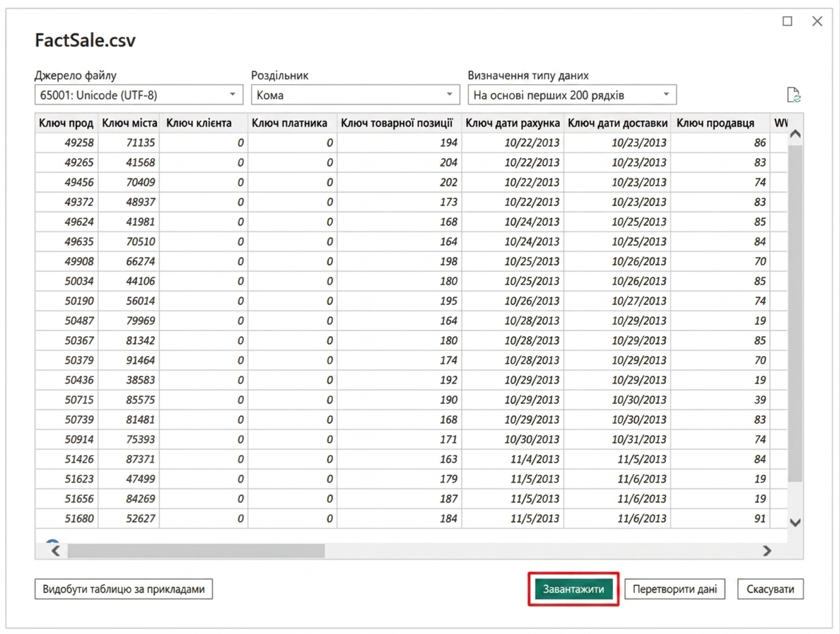Screen dimensions: 840x634
Task: Click cell with value 49624
Action: [66, 222]
